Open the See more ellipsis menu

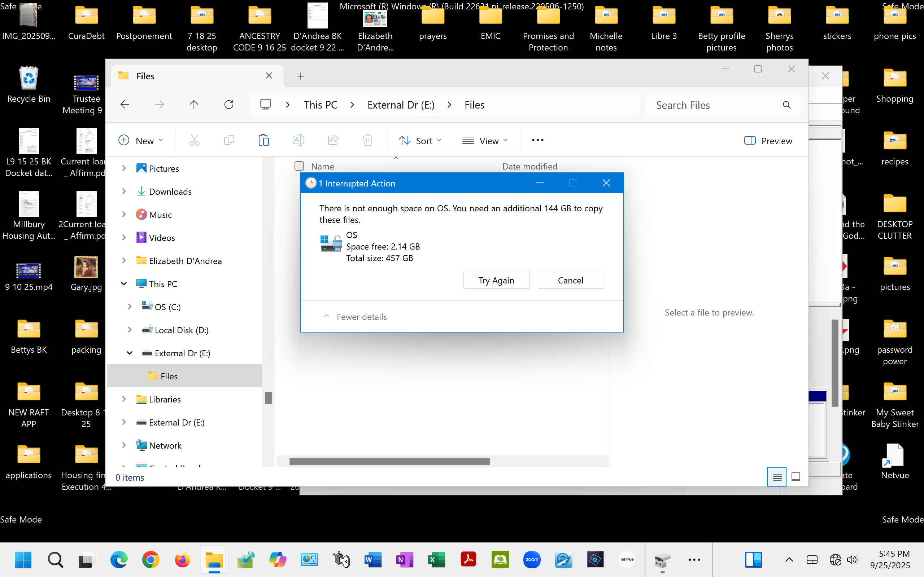pos(537,140)
